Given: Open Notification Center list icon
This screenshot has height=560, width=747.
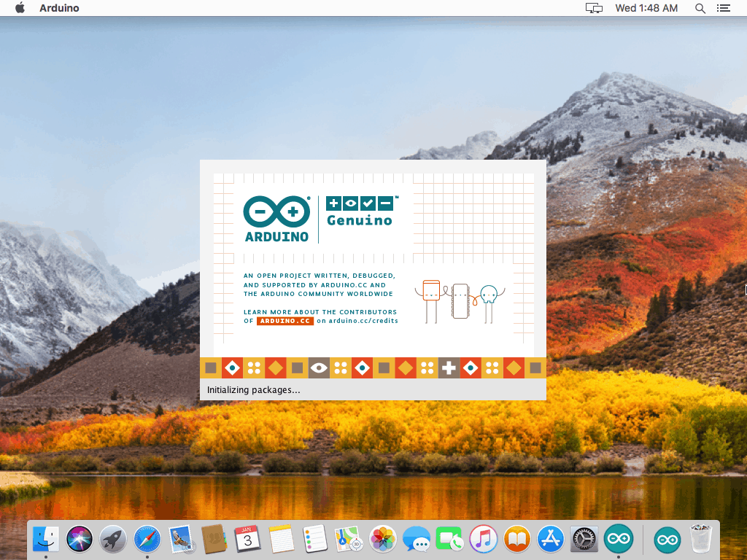Looking at the screenshot, I should tap(723, 8).
